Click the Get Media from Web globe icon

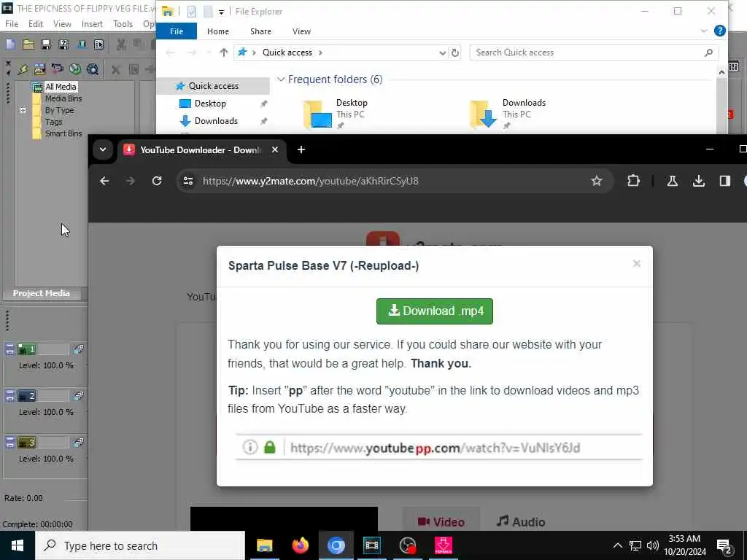75,69
